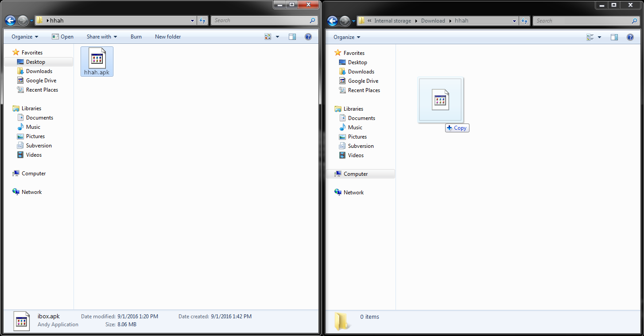This screenshot has width=644, height=336.
Task: Click the Burn toolbar button
Action: tap(136, 37)
